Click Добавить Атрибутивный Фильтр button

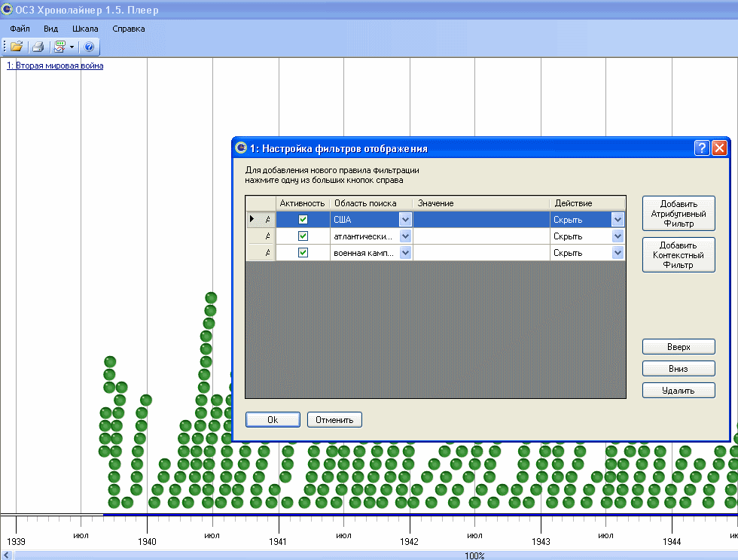(x=679, y=214)
